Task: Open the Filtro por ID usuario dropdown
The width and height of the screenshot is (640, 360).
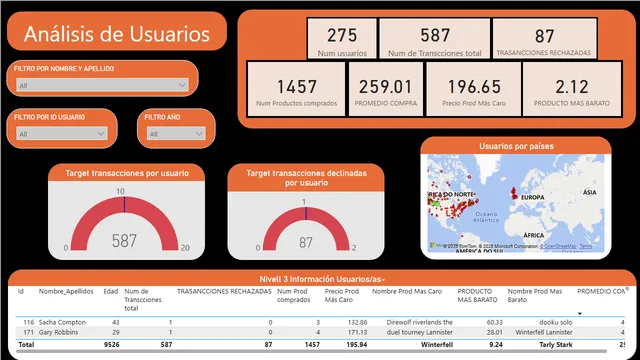Action: [62, 133]
